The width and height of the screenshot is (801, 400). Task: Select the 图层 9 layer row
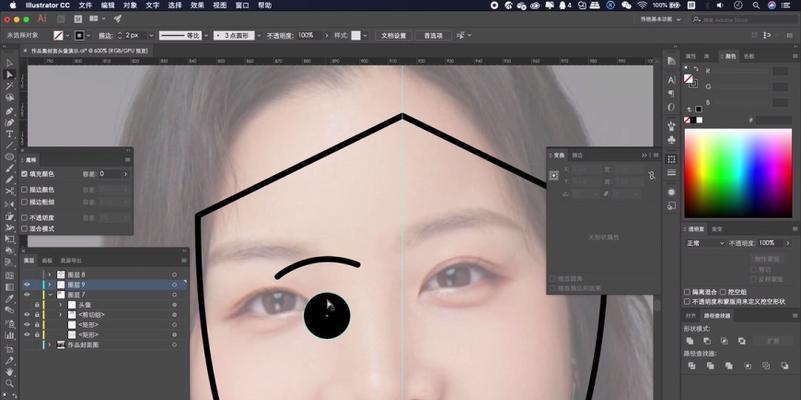point(105,285)
